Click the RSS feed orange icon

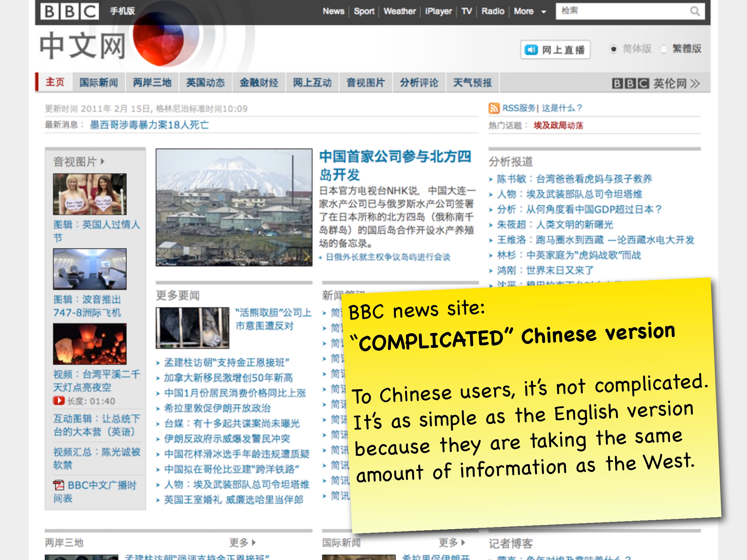tap(494, 108)
